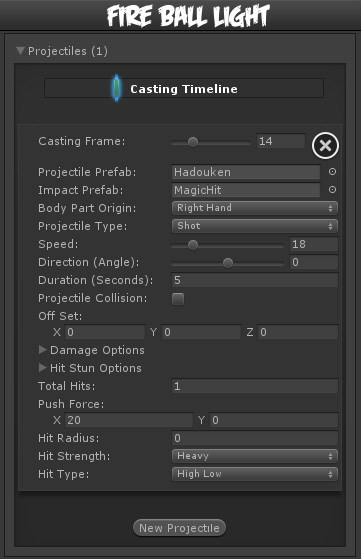This screenshot has width=361, height=559.
Task: Remove projectile with the circled X icon
Action: pyautogui.click(x=325, y=145)
